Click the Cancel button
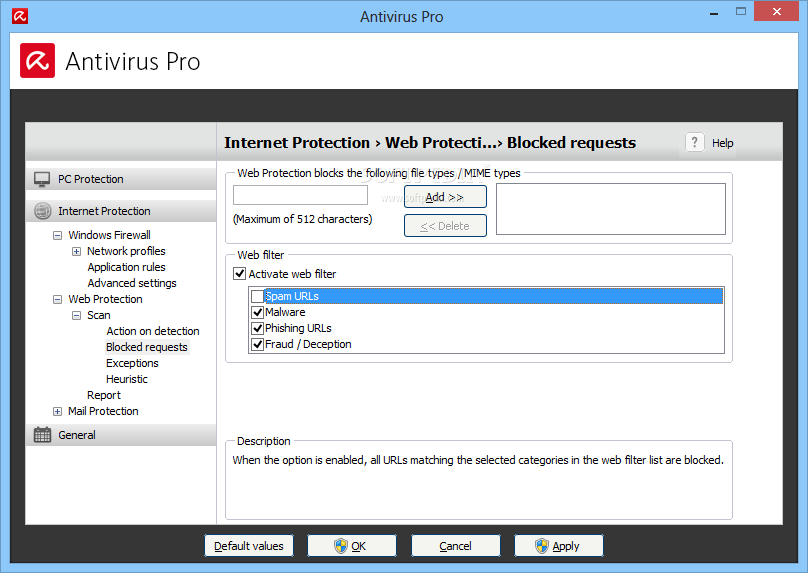Viewport: 808px width, 573px height. (x=456, y=546)
